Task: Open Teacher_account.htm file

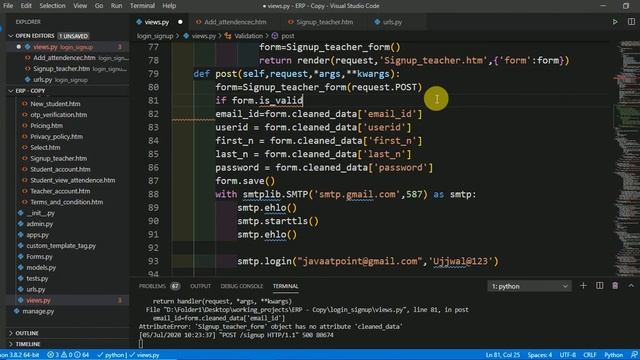Action: pyautogui.click(x=60, y=191)
